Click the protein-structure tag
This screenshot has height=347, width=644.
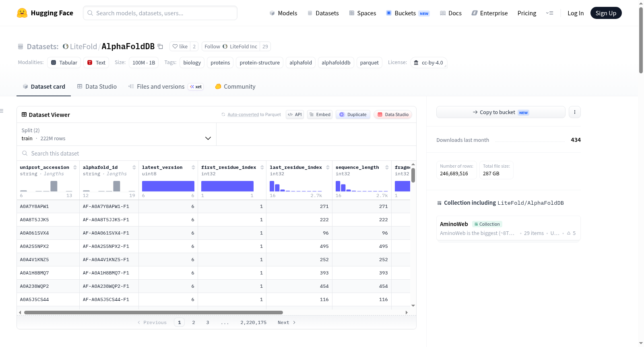(x=260, y=62)
